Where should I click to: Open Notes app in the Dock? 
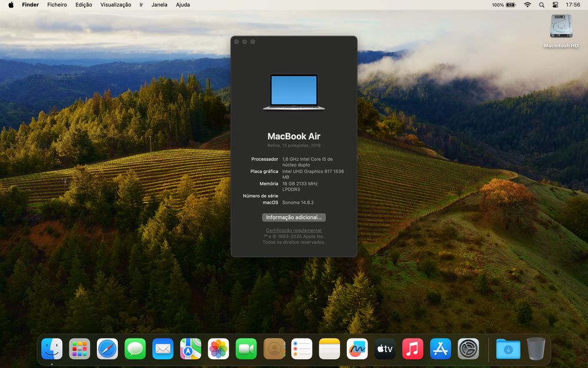coord(329,349)
